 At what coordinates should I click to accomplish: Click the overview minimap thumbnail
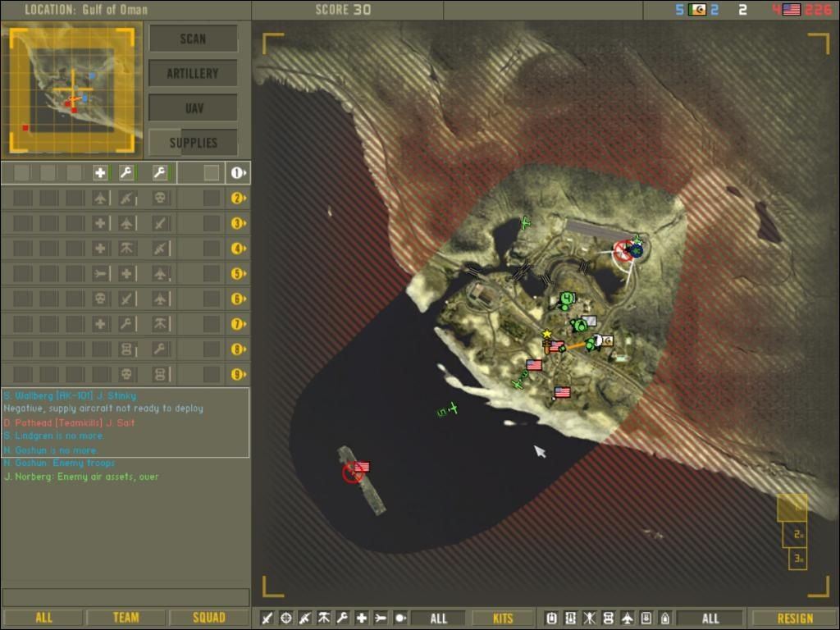[72, 90]
